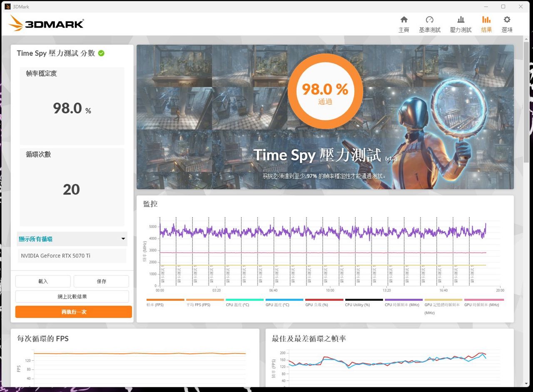This screenshot has height=392, width=533.
Task: Open the 基準測試 benchmark gauge icon
Action: pyautogui.click(x=429, y=20)
